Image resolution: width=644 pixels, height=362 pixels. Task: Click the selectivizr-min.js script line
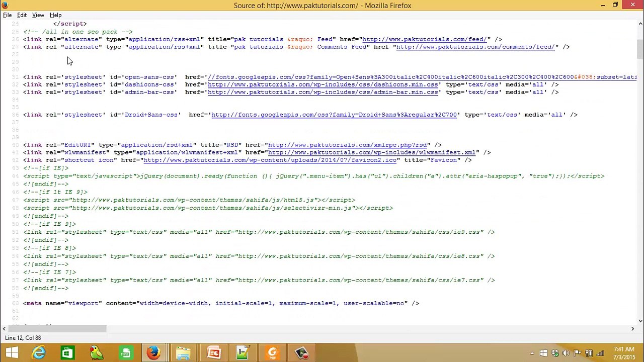click(208, 208)
